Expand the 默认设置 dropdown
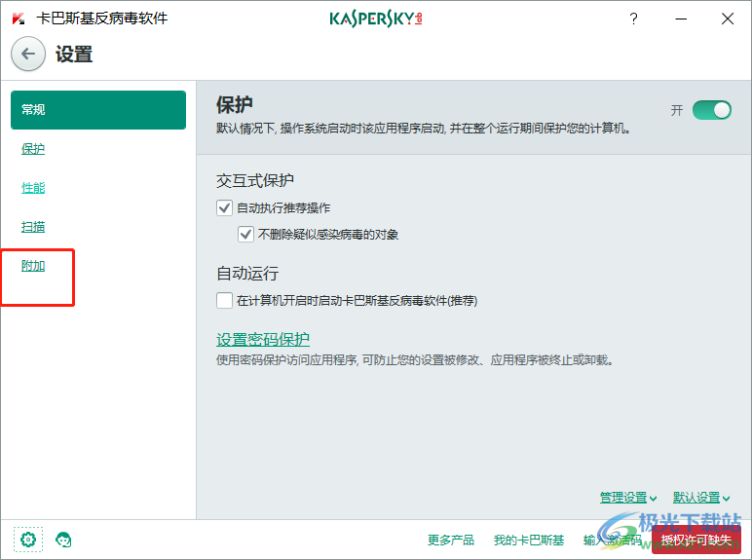Viewport: 752px width, 560px height. 701,498
